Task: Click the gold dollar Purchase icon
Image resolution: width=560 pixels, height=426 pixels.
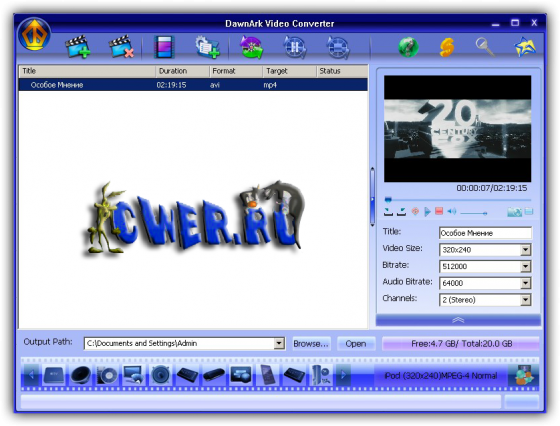Action: (x=447, y=47)
